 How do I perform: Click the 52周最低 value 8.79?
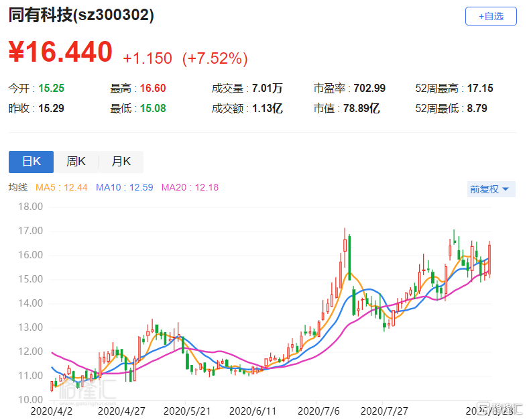pos(477,108)
